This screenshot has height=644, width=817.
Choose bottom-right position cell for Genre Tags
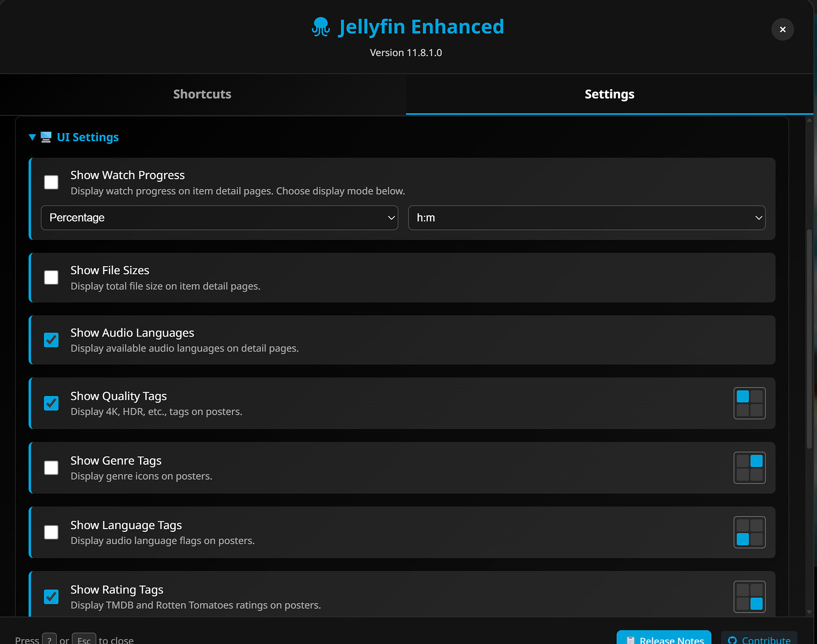tap(757, 475)
